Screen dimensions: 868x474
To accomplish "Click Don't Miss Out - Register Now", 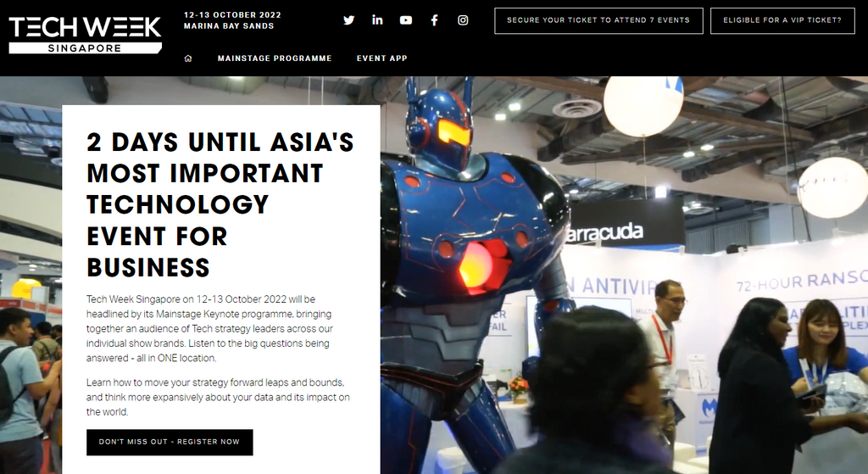I will (170, 442).
